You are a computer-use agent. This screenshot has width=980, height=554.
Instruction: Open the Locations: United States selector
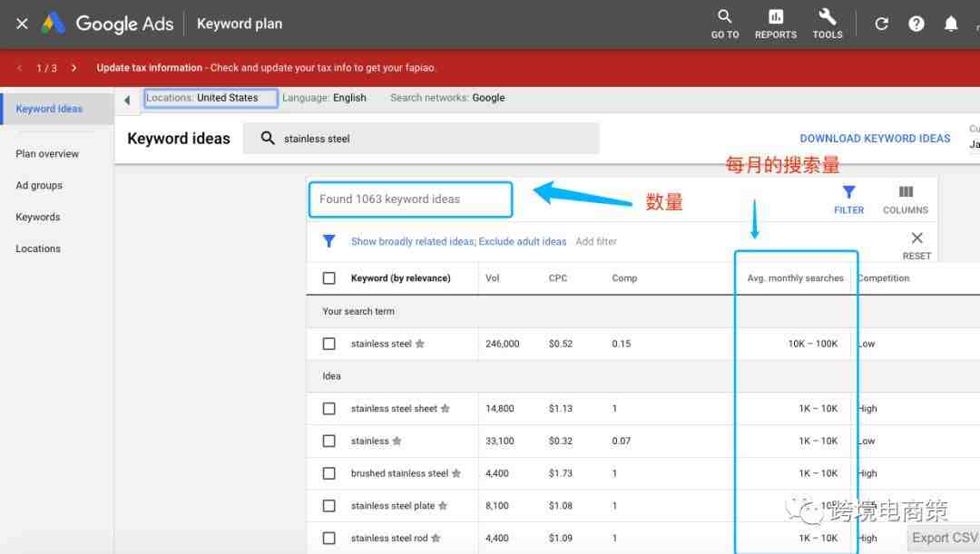(211, 98)
